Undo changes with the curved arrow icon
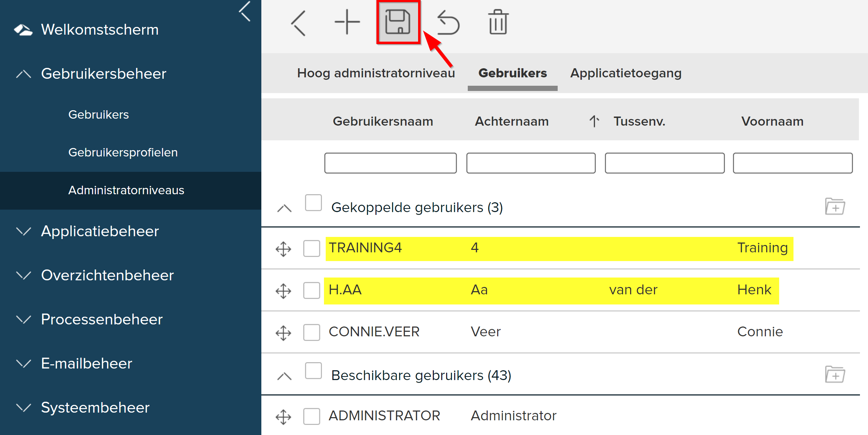868x435 pixels. point(448,23)
